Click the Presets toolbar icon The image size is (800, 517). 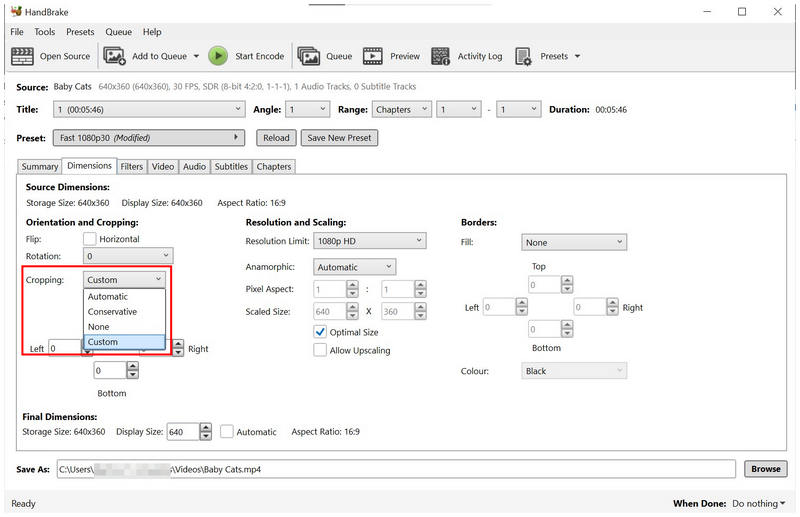click(523, 56)
